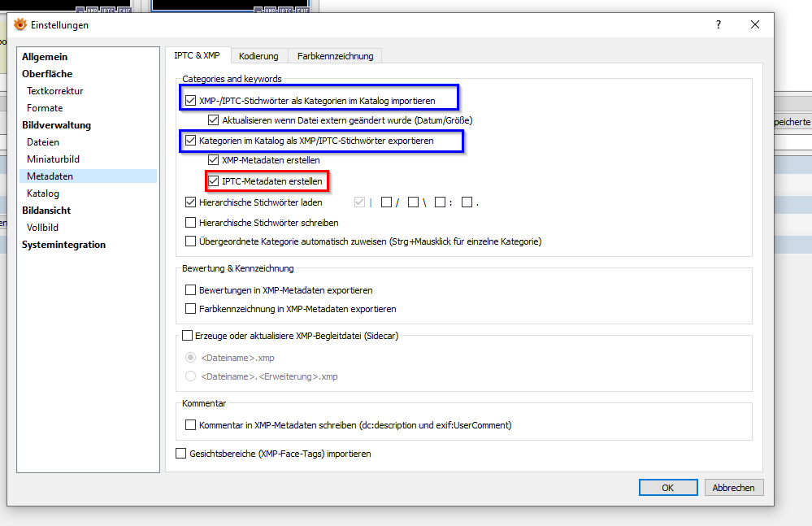This screenshot has width=812, height=526.
Task: Enable Hierarchische Stichwörter schreiben
Action: pyautogui.click(x=190, y=223)
